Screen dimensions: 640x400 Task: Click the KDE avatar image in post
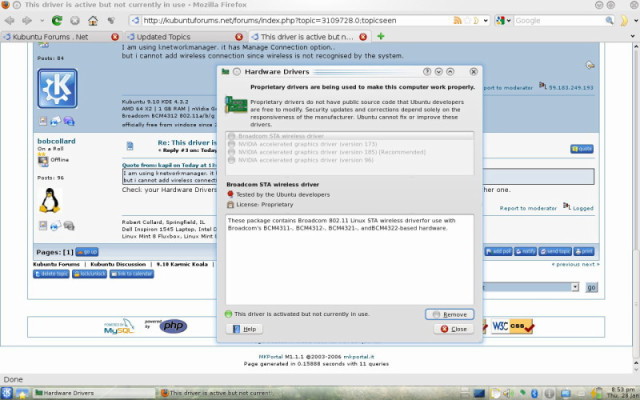click(x=57, y=89)
